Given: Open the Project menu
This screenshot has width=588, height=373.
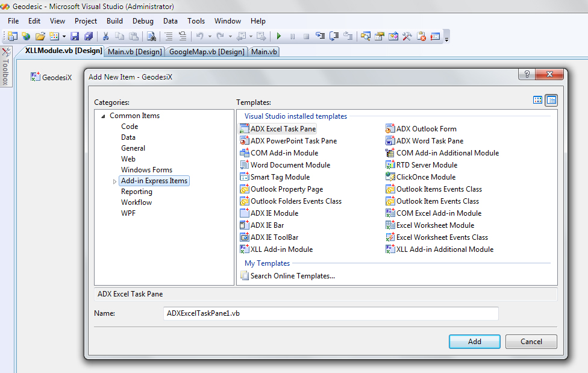Looking at the screenshot, I should [x=86, y=21].
